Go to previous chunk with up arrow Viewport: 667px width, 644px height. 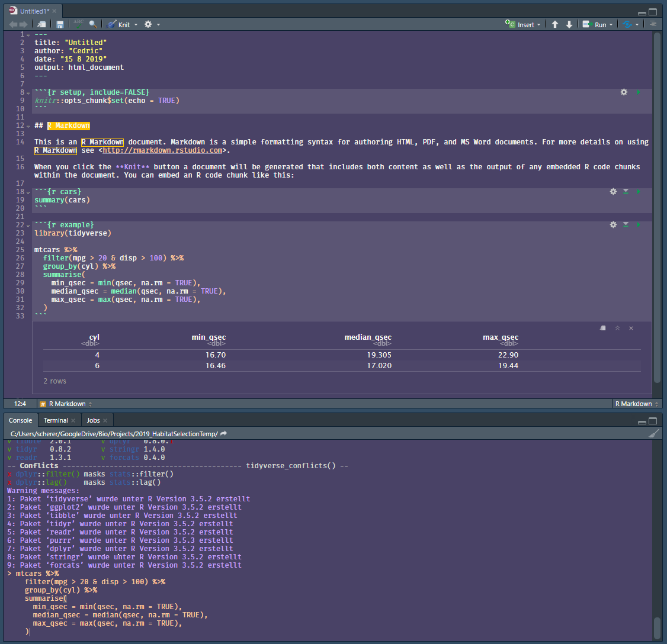pos(555,25)
